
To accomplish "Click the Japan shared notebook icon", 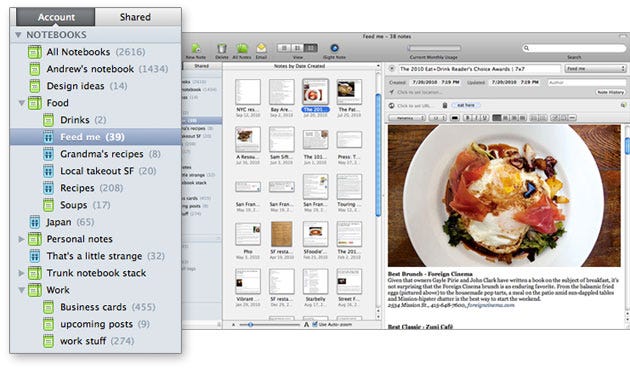I will pos(35,222).
